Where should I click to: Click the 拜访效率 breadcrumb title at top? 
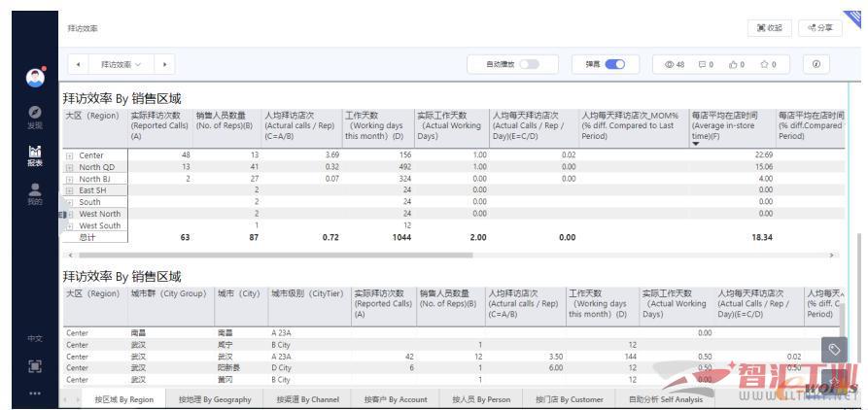pos(83,28)
